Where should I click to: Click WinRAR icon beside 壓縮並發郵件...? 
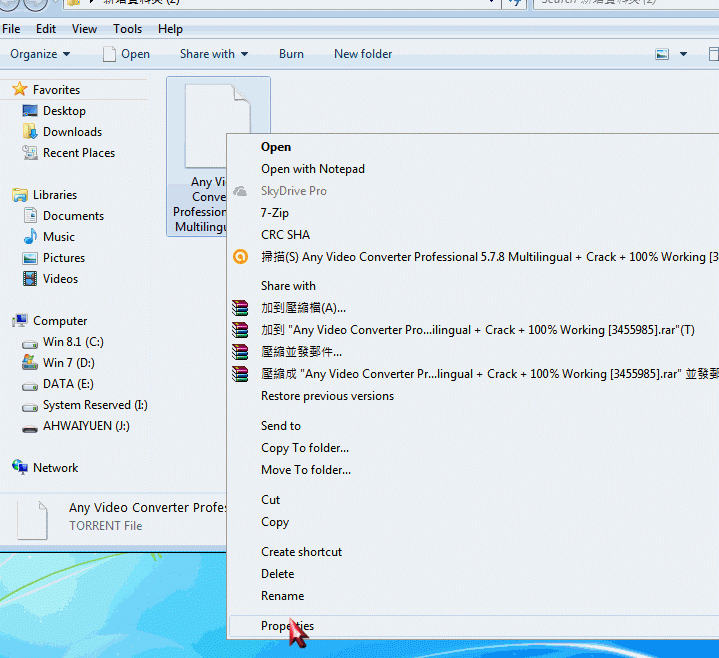pos(240,352)
